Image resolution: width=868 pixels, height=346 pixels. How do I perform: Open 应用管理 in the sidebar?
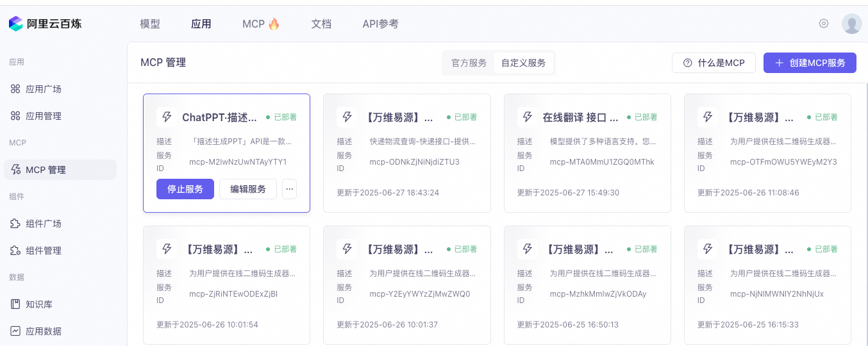coord(60,116)
